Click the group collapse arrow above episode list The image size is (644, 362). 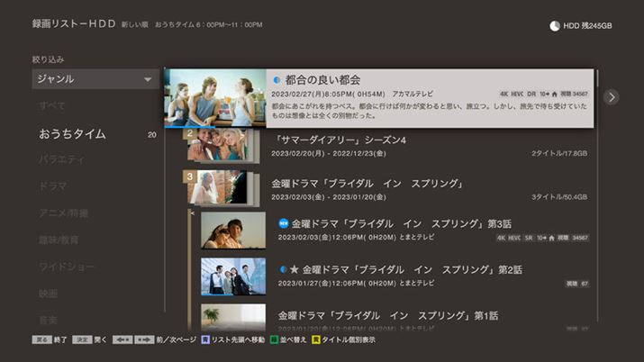tap(192, 213)
